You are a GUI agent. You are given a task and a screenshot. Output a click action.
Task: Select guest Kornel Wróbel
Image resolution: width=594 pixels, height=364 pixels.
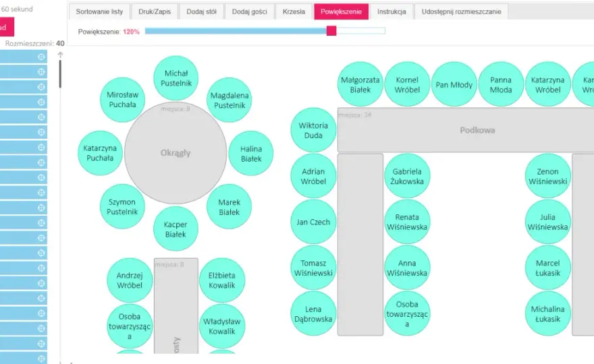[407, 84]
